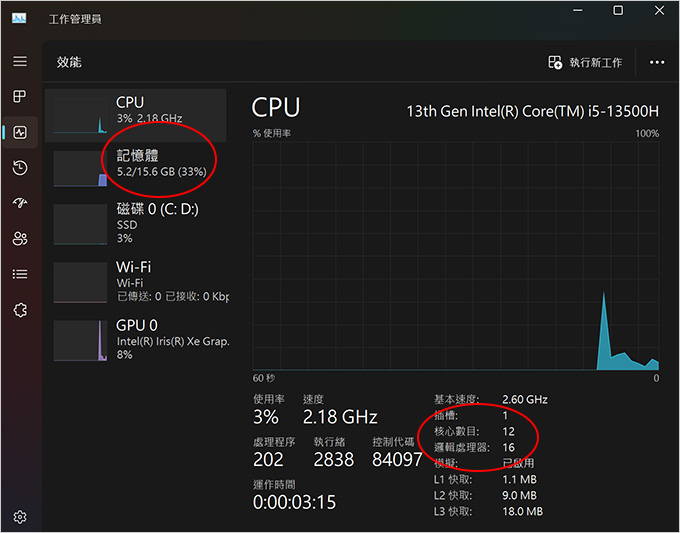The width and height of the screenshot is (680, 533).
Task: Open the Details list page icon
Action: [20, 274]
